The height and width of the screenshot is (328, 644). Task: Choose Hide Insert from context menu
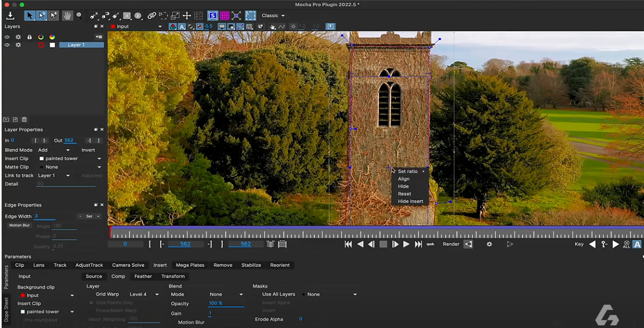[x=411, y=201]
